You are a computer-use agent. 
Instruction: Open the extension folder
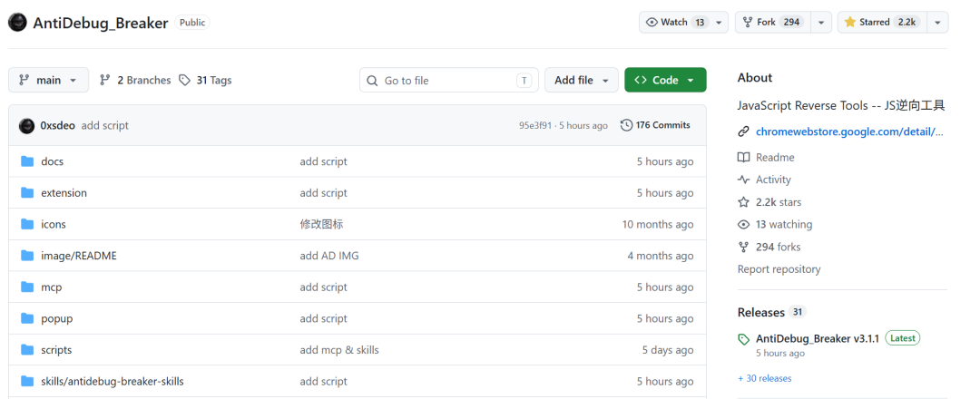pyautogui.click(x=64, y=193)
